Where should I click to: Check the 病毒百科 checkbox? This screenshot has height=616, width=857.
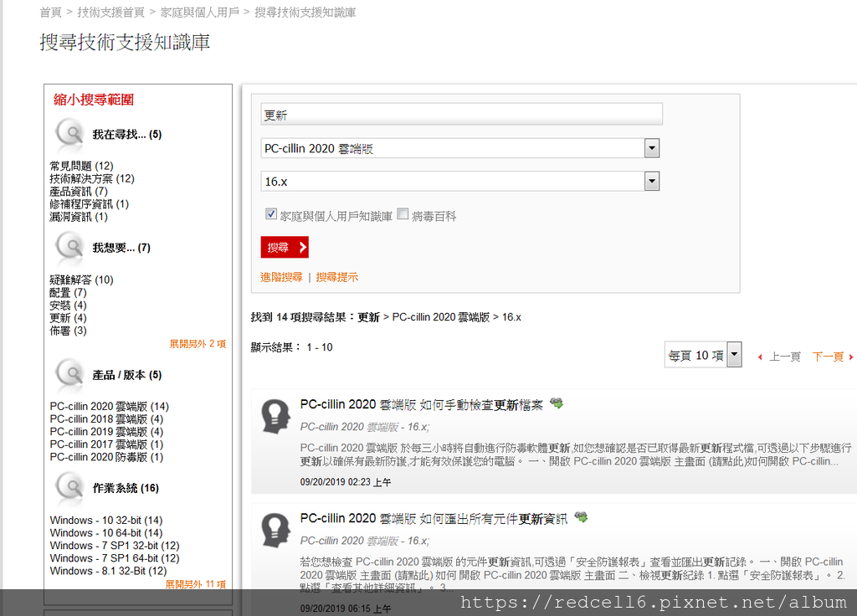pos(403,213)
